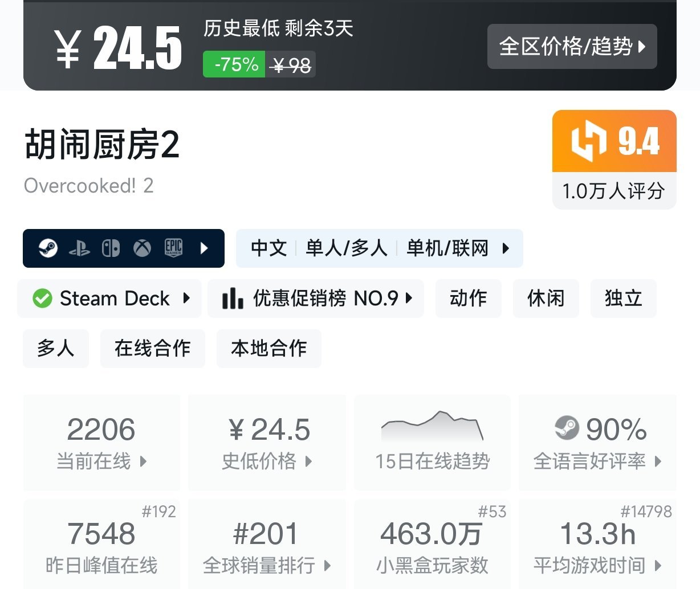Click the green Steam Deck checkmark badge
The width and height of the screenshot is (700, 589).
click(x=41, y=298)
